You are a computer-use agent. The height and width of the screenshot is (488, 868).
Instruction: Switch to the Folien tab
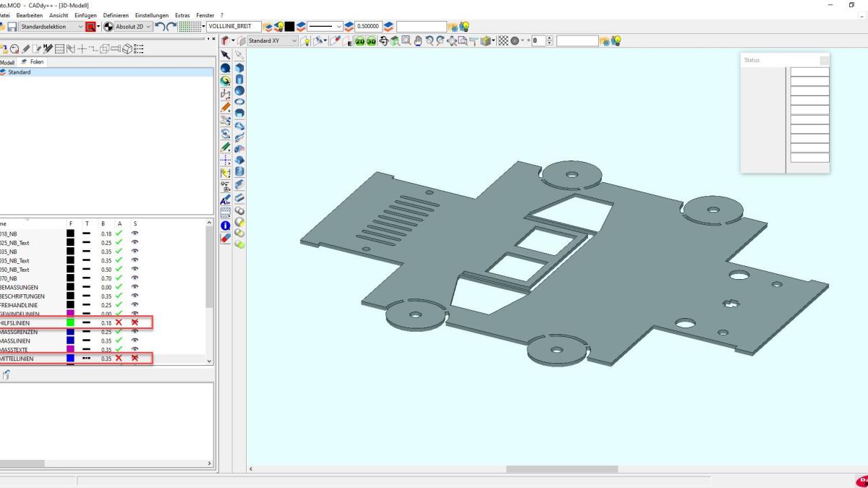tap(33, 62)
